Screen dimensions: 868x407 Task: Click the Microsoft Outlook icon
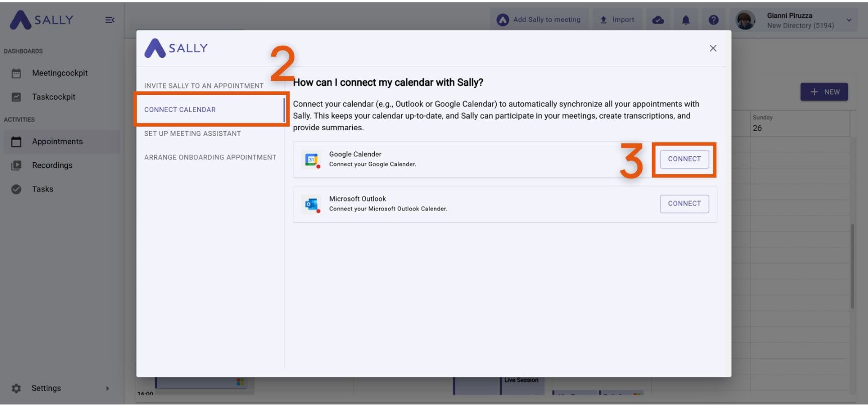coord(312,205)
